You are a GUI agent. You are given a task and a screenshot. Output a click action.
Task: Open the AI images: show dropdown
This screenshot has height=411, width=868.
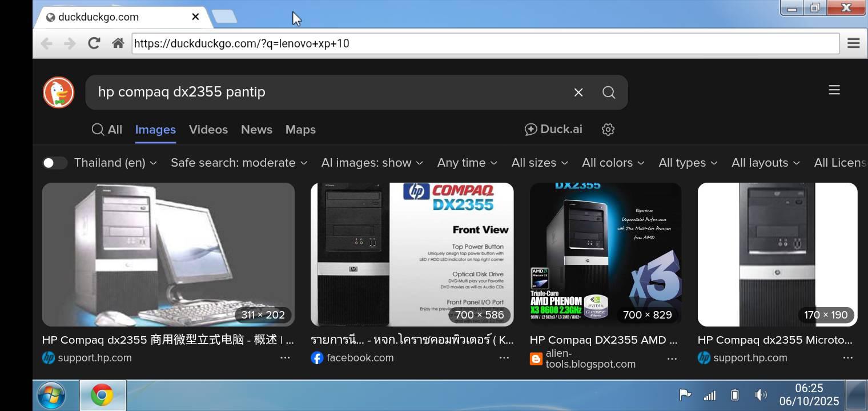[x=372, y=163]
